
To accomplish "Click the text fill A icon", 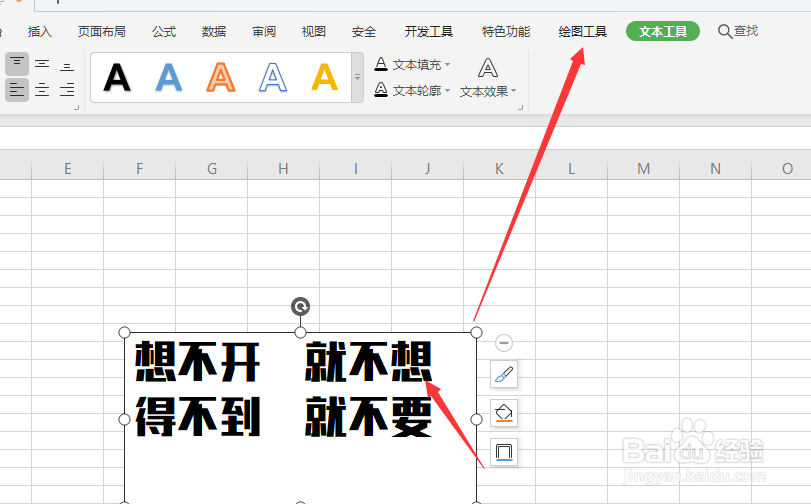I will pos(381,64).
